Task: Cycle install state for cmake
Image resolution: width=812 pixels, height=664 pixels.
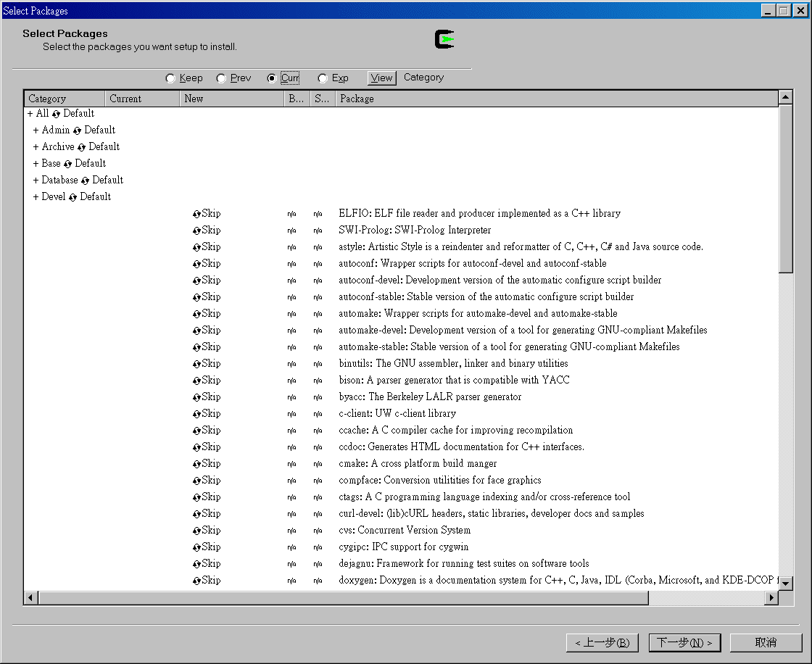Action: pyautogui.click(x=196, y=464)
